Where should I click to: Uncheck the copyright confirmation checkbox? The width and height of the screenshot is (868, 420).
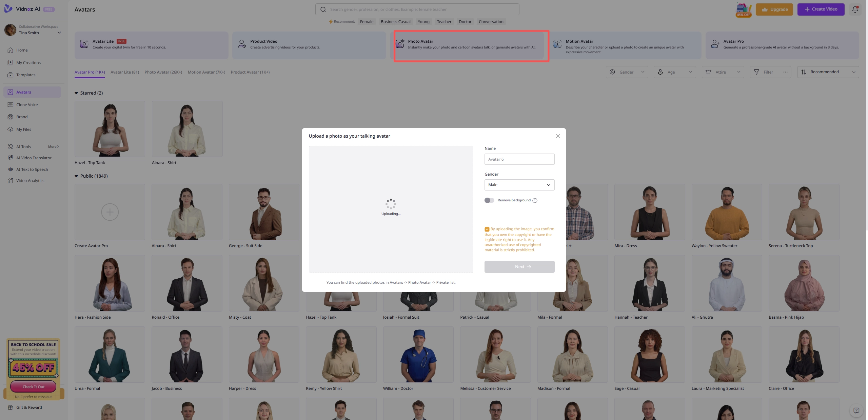click(487, 229)
